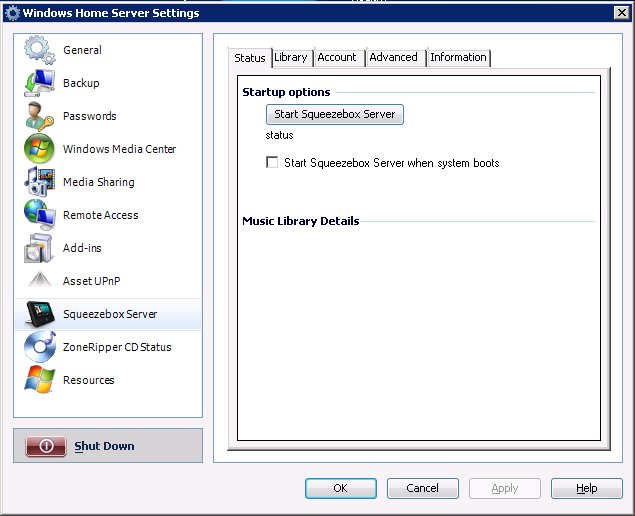
Task: Go to Remote Access settings
Action: click(x=108, y=215)
